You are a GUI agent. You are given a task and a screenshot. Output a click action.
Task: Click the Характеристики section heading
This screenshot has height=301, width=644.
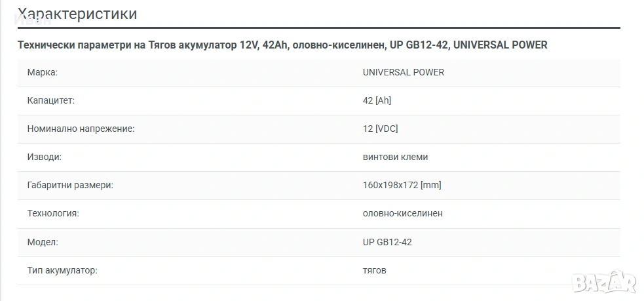point(77,14)
